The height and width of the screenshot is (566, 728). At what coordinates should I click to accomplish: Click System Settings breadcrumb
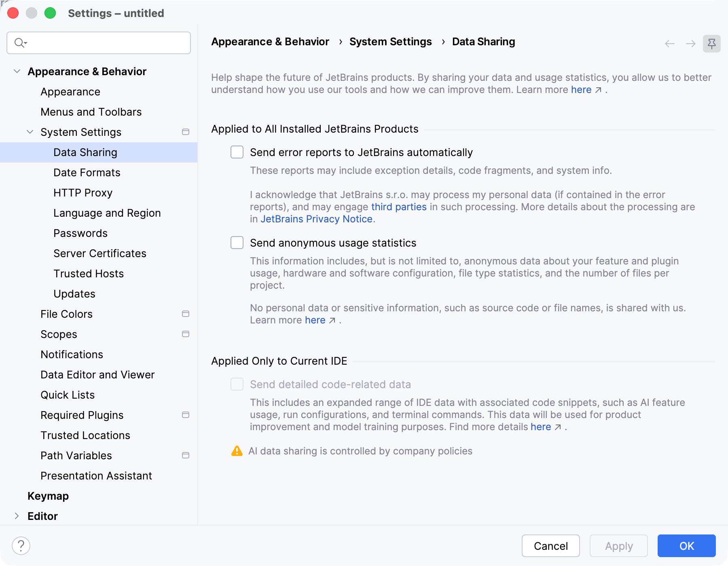[391, 42]
